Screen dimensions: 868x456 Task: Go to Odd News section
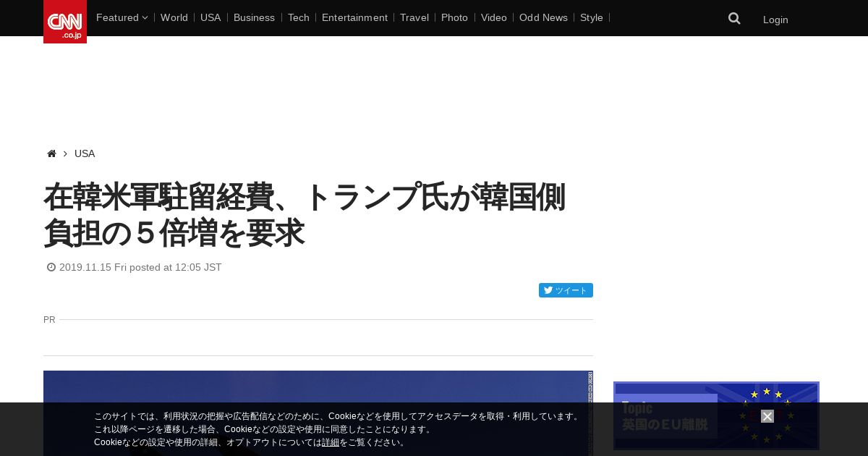click(x=543, y=17)
